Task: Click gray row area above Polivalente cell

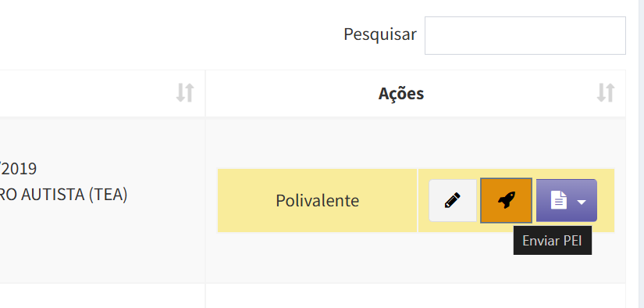Action: pyautogui.click(x=415, y=144)
